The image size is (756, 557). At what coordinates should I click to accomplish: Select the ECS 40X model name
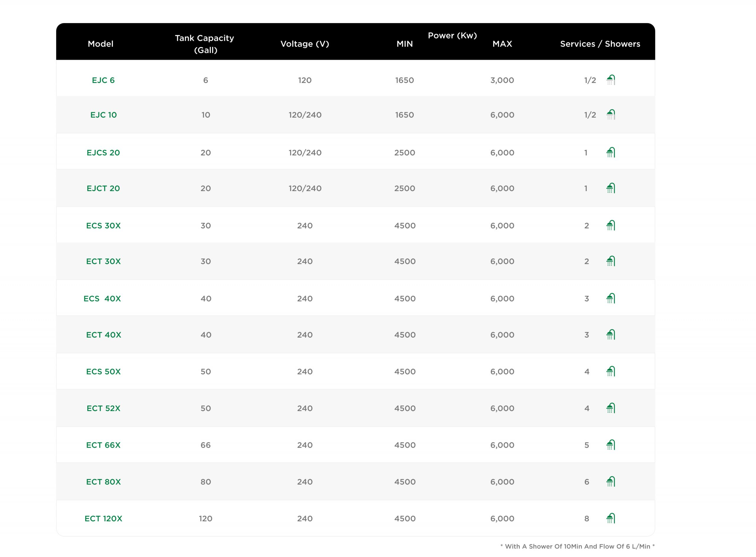click(x=102, y=299)
